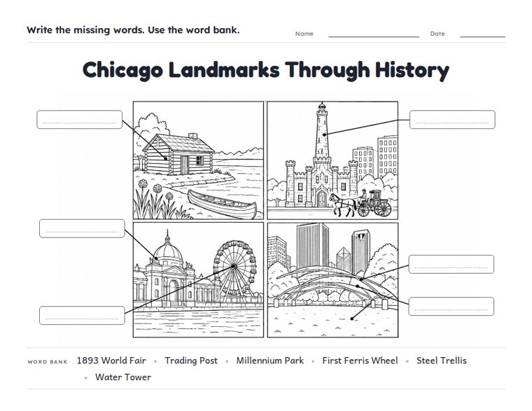Click the word "First Ferris Wheel"
The width and height of the screenshot is (532, 411).
(x=360, y=361)
